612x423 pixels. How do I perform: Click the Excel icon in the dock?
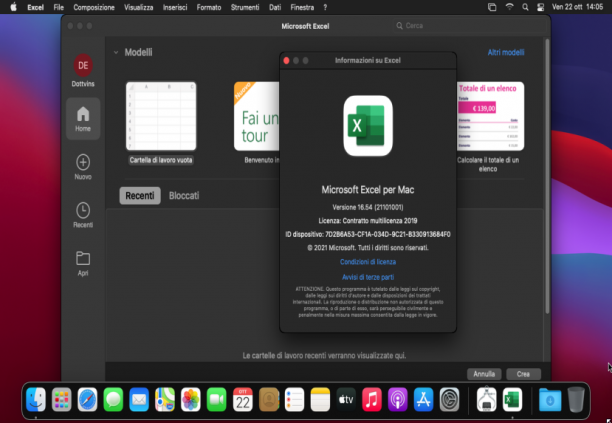coord(512,399)
